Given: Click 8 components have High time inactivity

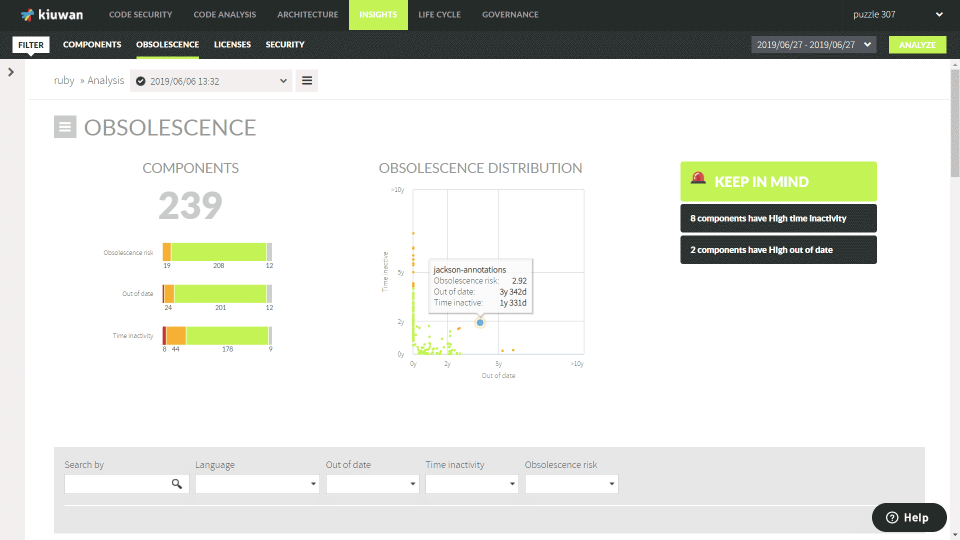Looking at the screenshot, I should (x=778, y=218).
